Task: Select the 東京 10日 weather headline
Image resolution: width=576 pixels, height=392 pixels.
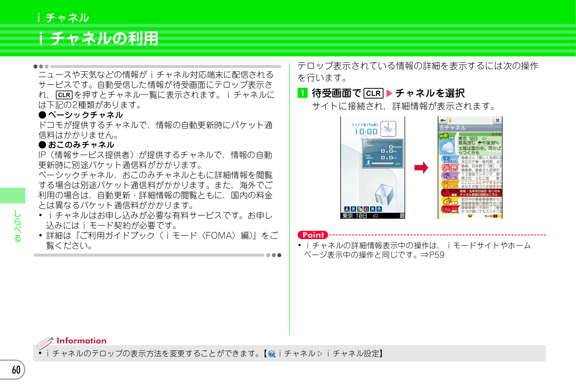Action: coord(472,138)
